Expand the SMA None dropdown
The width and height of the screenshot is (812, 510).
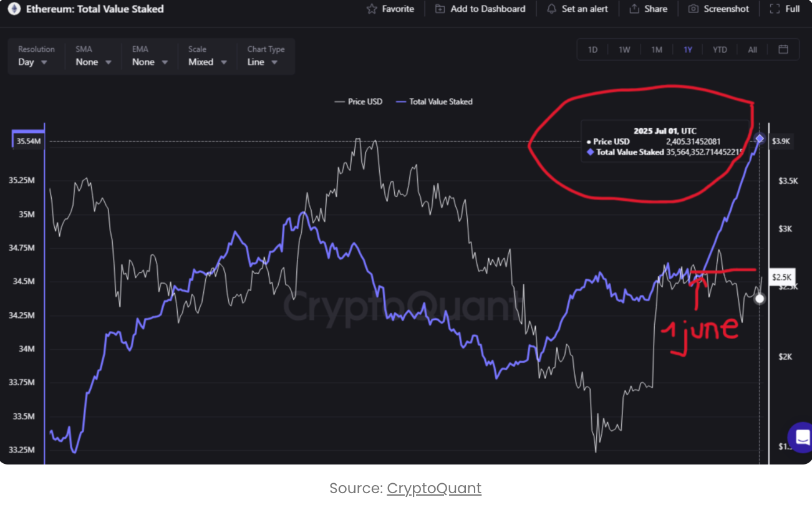coord(94,62)
